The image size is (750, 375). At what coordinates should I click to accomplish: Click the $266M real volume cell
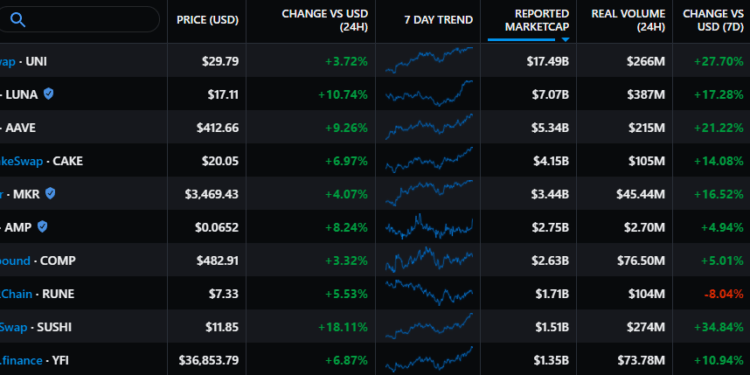pyautogui.click(x=646, y=61)
